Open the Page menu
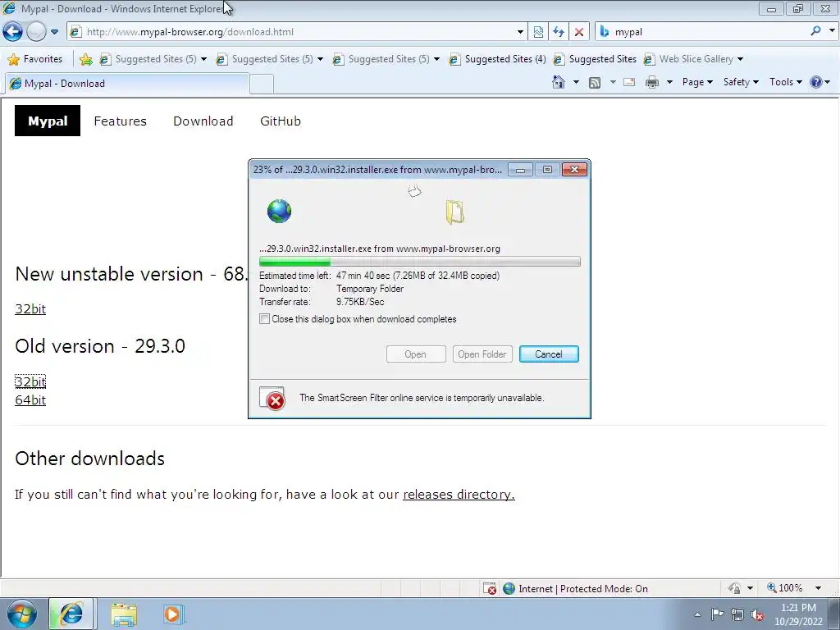The image size is (840, 630). [x=697, y=82]
